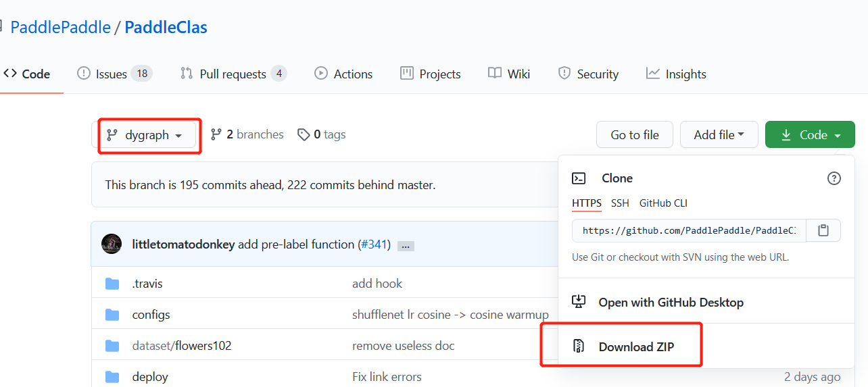This screenshot has width=868, height=387.
Task: Open the Add file dropdown
Action: tap(719, 134)
